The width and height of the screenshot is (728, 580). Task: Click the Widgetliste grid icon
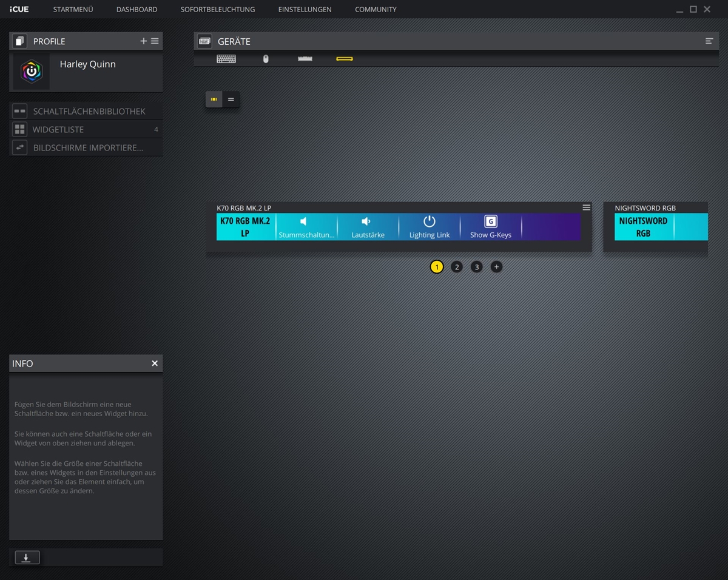(x=19, y=129)
